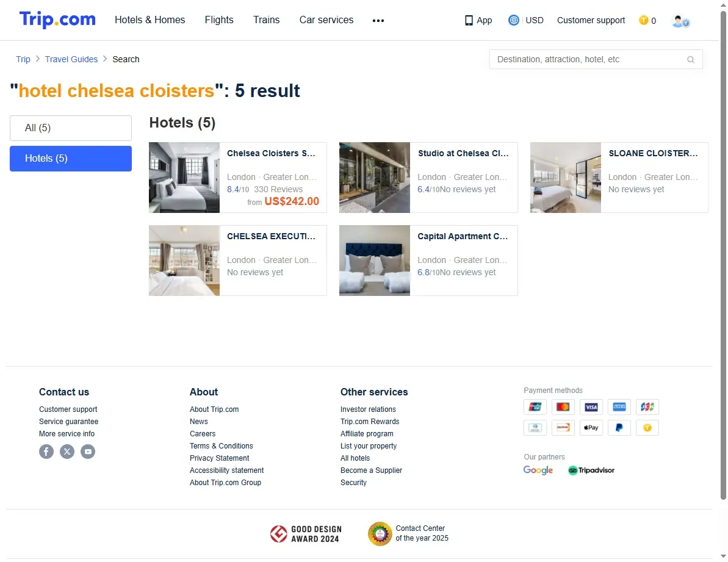Viewport: 728px width, 562px height.
Task: Open SLOANE CLOISTER... hotel thumbnail
Action: (566, 178)
